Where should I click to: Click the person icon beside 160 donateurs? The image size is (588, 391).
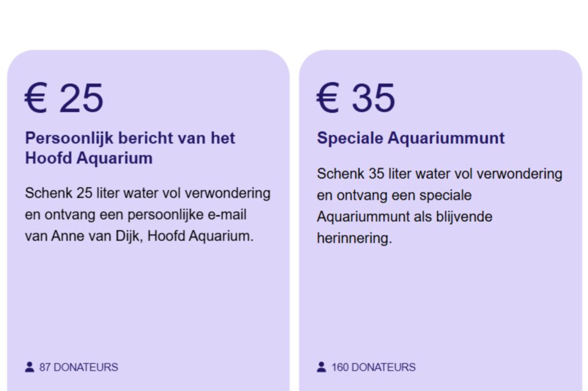[x=322, y=367]
